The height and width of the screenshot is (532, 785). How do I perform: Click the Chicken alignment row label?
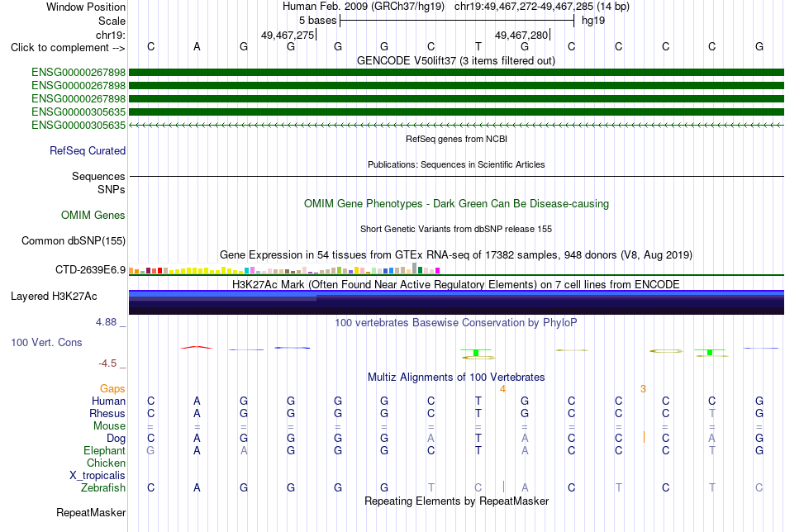pos(106,463)
